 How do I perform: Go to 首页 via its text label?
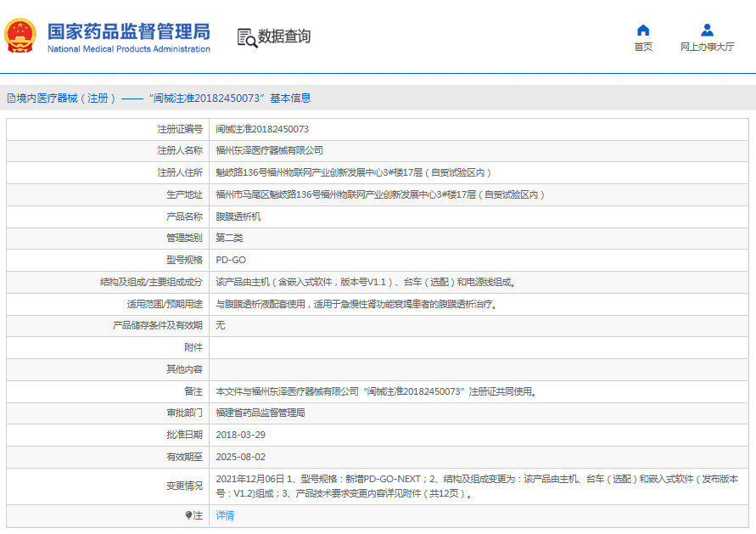(x=643, y=48)
